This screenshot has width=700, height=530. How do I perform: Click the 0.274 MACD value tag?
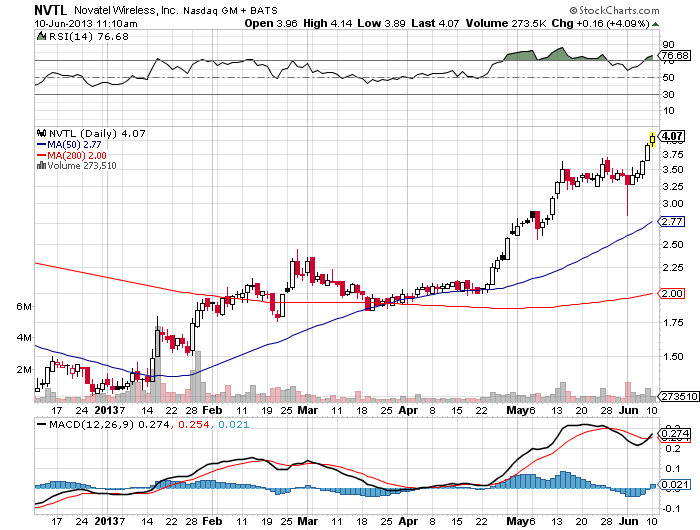tap(675, 434)
